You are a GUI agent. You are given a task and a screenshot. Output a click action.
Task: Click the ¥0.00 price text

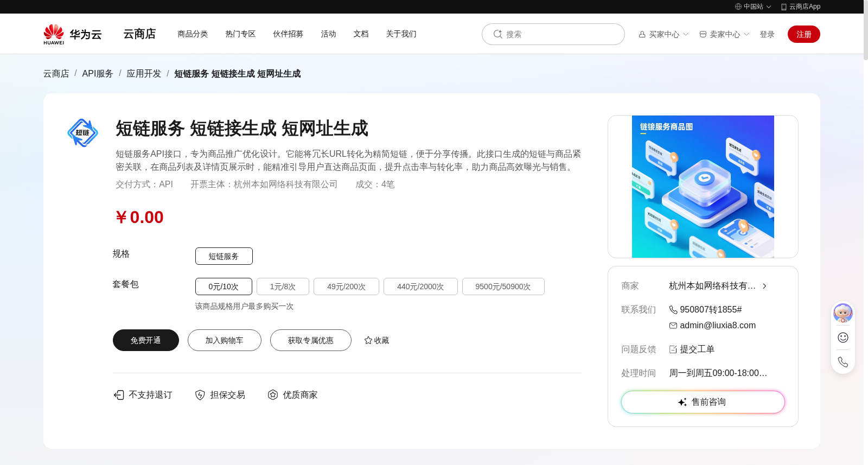(x=139, y=217)
